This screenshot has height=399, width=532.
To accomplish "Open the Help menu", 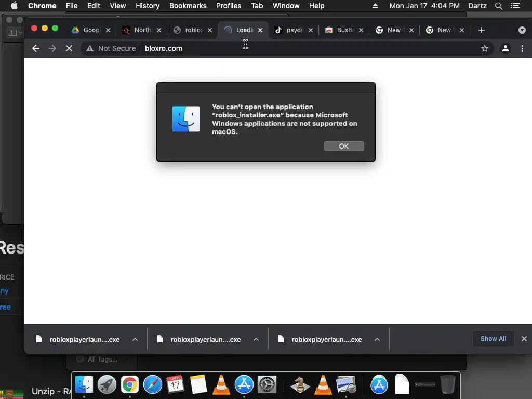I will coord(316,6).
